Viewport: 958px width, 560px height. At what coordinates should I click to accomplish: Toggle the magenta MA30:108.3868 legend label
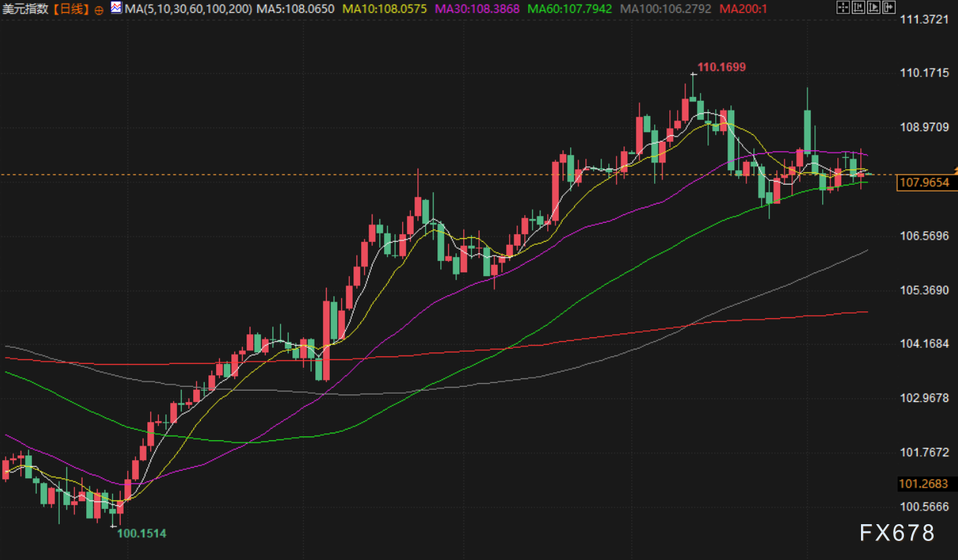[478, 9]
